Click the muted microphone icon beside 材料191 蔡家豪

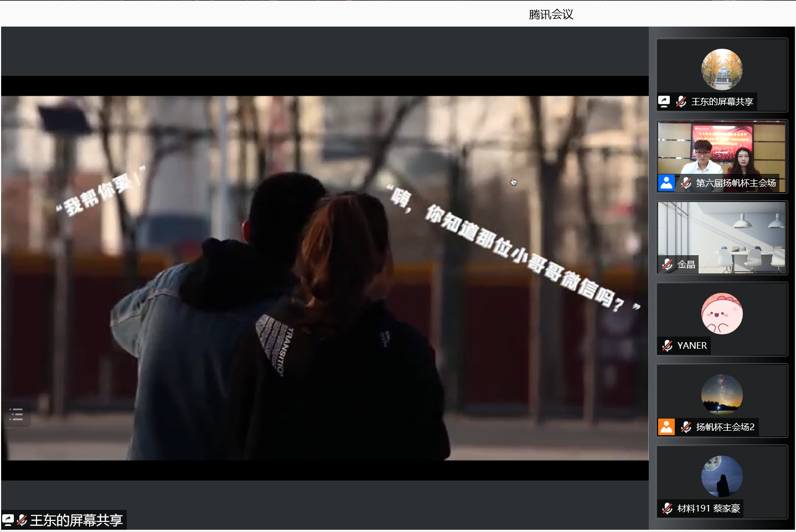(666, 508)
